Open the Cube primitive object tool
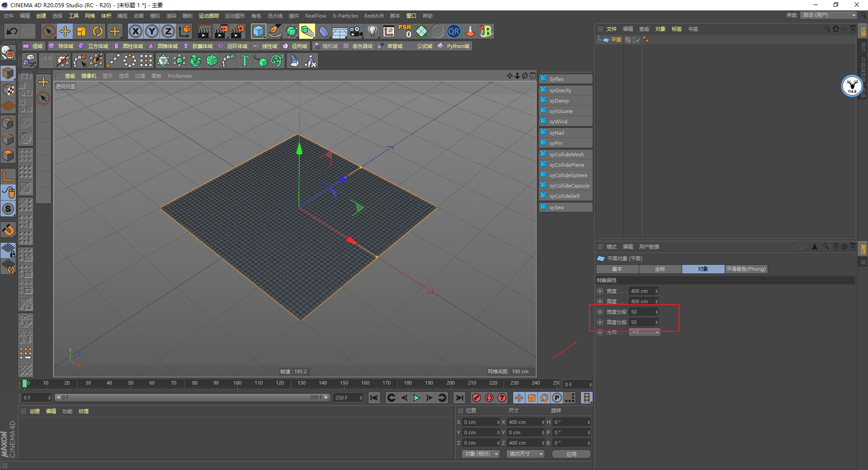868x470 pixels. pos(258,32)
